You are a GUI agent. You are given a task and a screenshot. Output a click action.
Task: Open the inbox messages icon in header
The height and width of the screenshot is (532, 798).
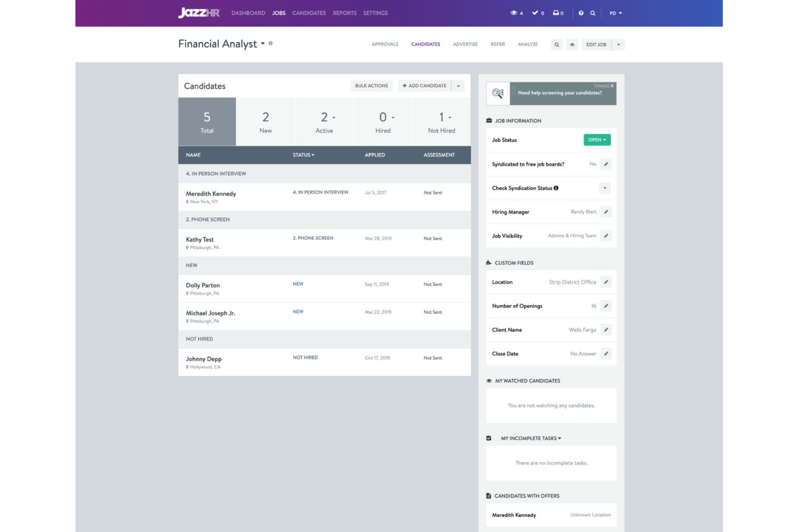pos(556,13)
